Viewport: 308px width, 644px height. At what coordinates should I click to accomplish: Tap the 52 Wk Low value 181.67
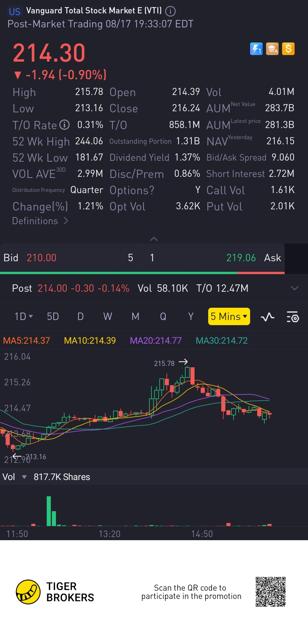click(89, 157)
